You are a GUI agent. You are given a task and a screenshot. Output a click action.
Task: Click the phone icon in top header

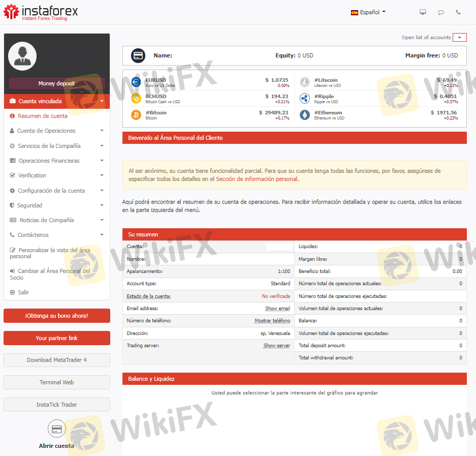pos(458,12)
